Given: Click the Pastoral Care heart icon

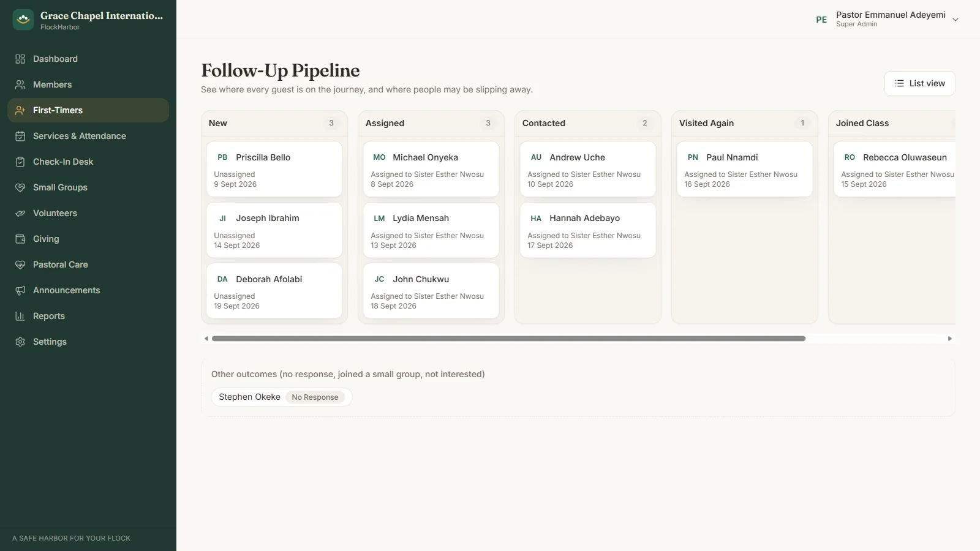Looking at the screenshot, I should point(20,264).
